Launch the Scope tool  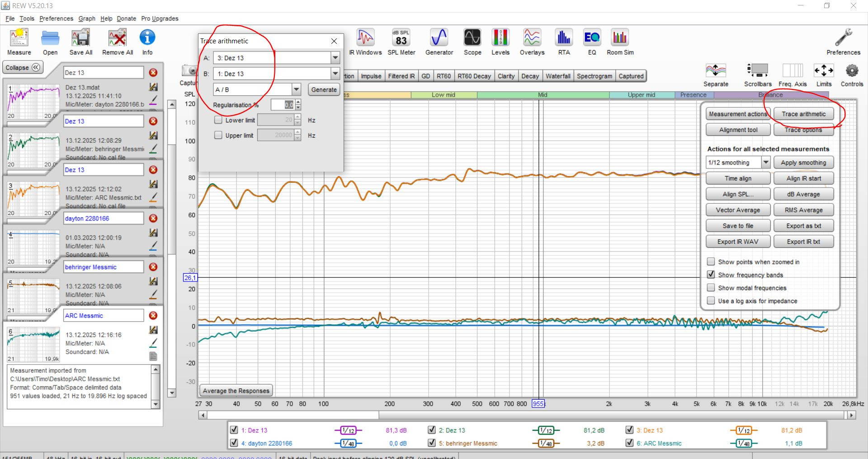point(472,42)
